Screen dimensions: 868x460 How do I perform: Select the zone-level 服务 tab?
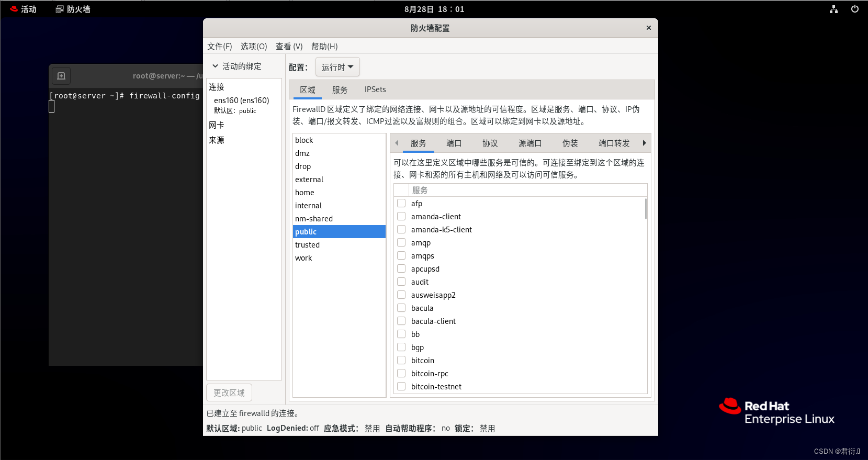(x=419, y=143)
